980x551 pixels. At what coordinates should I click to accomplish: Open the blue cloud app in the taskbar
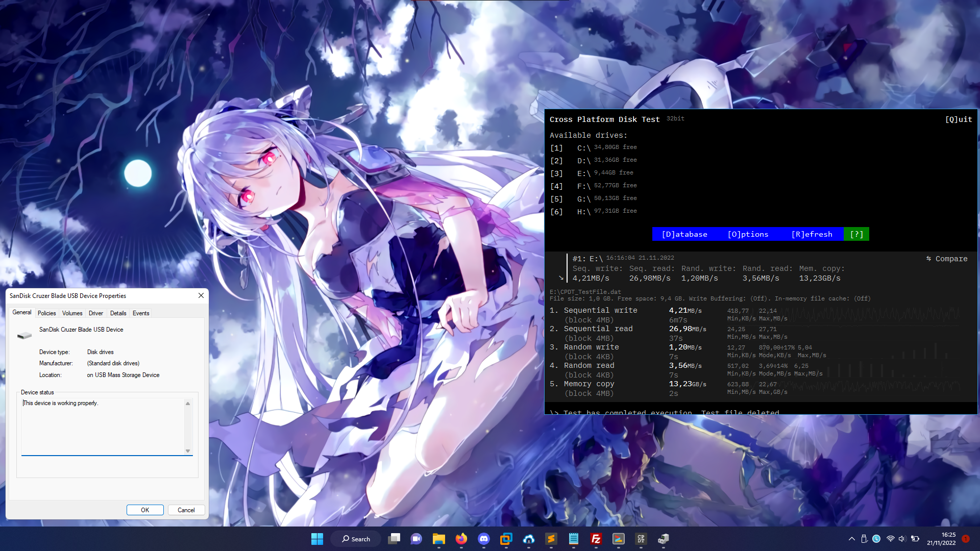click(529, 539)
